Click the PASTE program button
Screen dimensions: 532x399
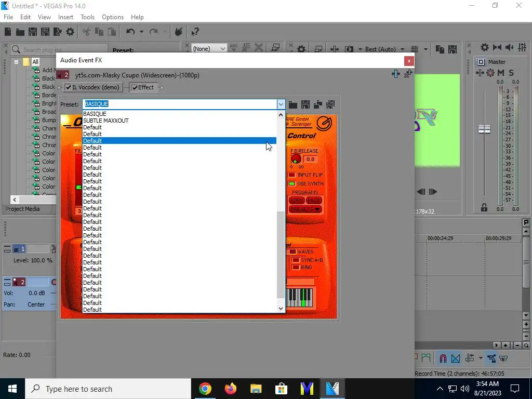tap(314, 201)
